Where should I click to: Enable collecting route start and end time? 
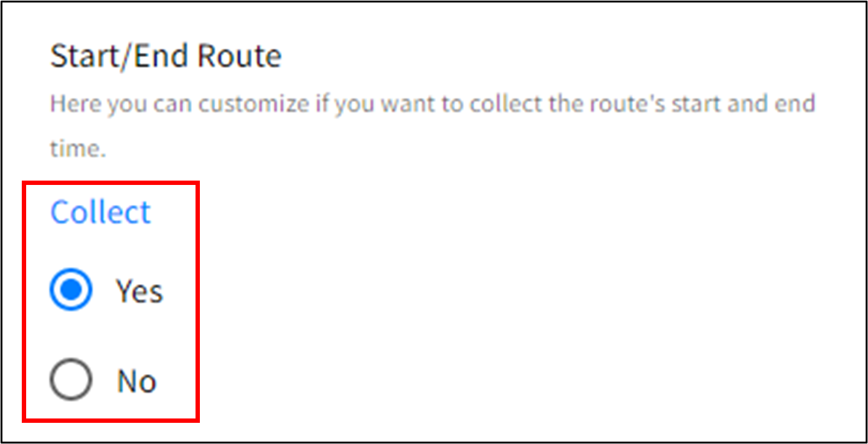(70, 289)
